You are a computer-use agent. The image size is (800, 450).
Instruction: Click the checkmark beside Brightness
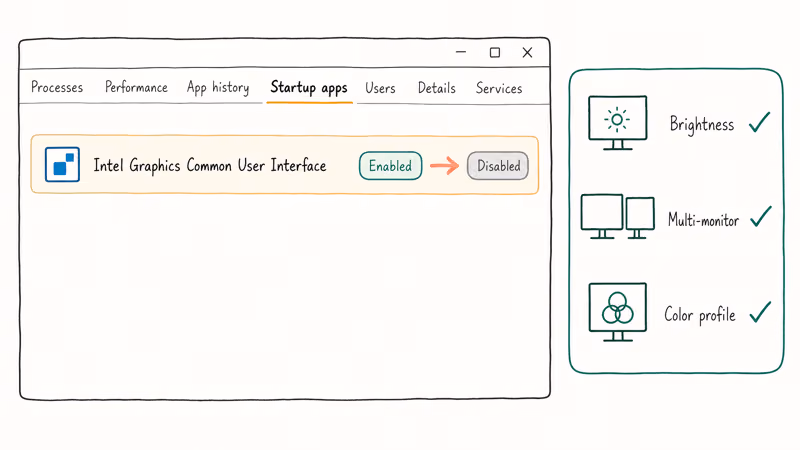[759, 122]
